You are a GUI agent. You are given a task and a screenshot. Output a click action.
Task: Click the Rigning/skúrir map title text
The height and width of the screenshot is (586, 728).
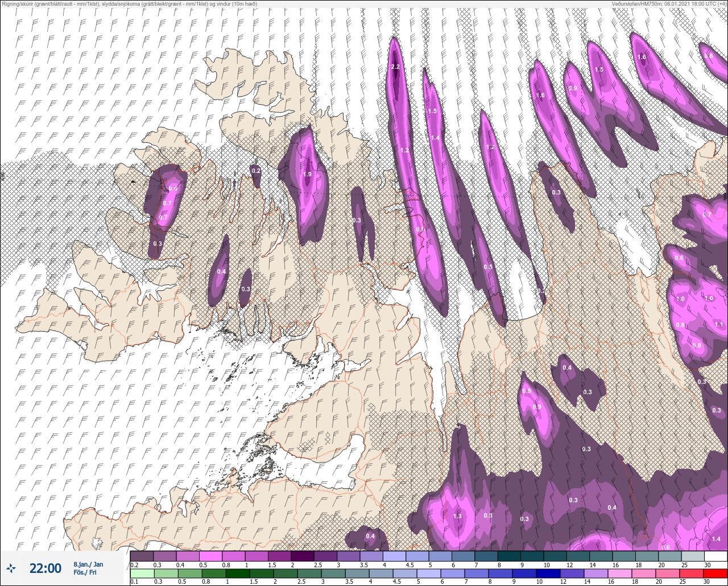click(129, 4)
